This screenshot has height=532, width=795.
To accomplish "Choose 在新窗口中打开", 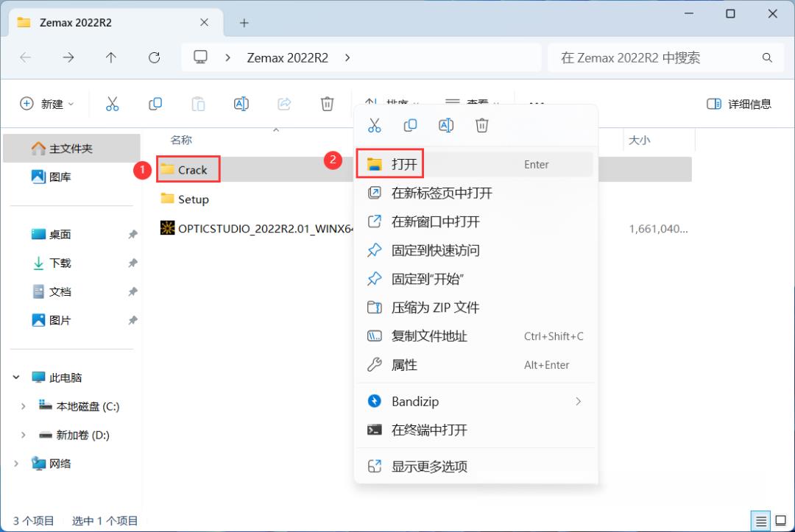I will coord(475,221).
